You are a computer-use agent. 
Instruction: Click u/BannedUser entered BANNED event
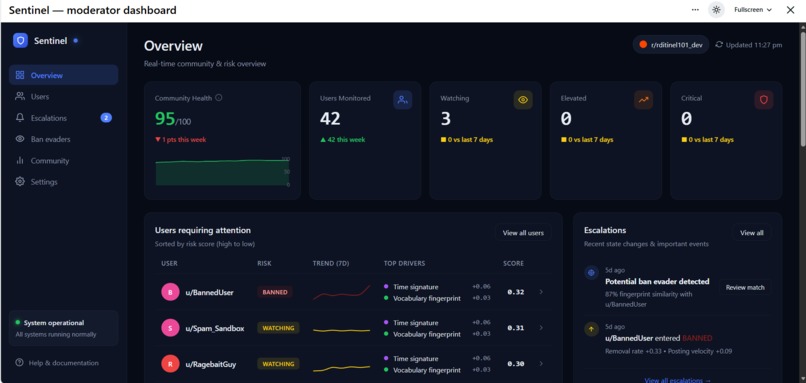click(658, 338)
